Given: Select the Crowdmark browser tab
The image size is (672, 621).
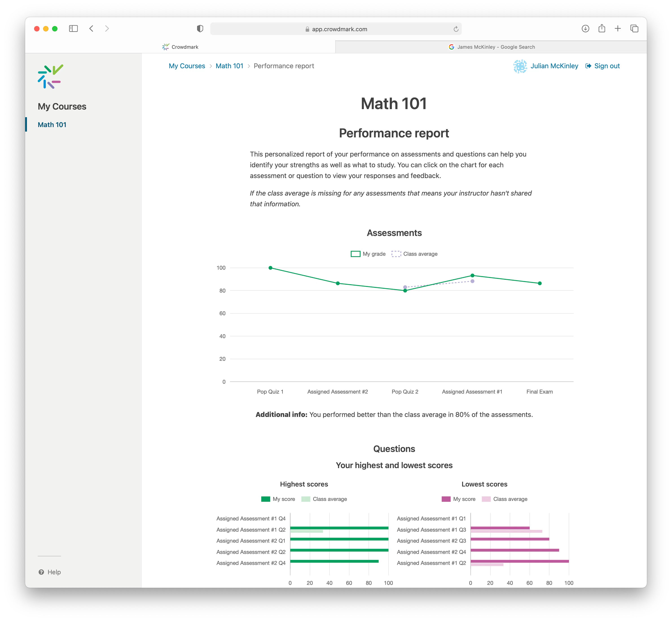Looking at the screenshot, I should 180,47.
